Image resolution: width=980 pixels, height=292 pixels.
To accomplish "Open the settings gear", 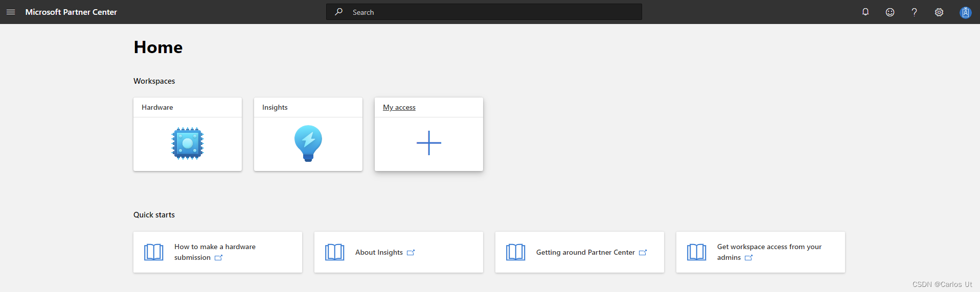I will [939, 12].
